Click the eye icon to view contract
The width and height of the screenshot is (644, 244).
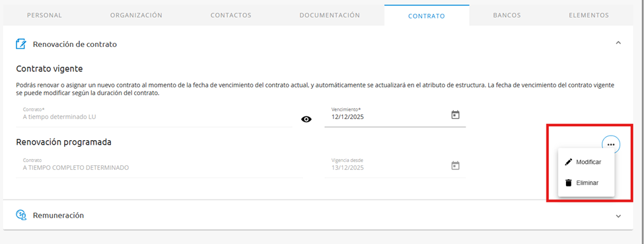[x=306, y=119]
